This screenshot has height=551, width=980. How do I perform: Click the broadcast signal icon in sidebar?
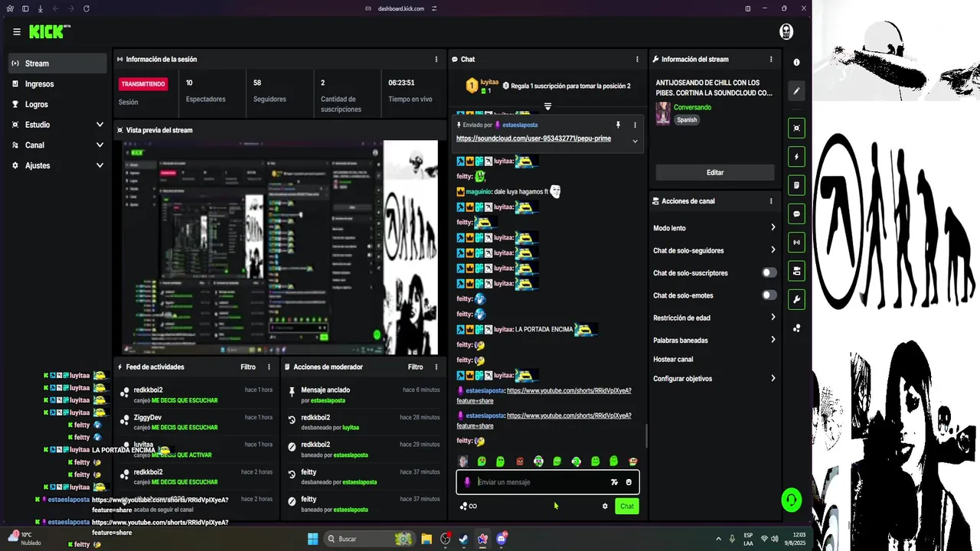click(x=796, y=243)
